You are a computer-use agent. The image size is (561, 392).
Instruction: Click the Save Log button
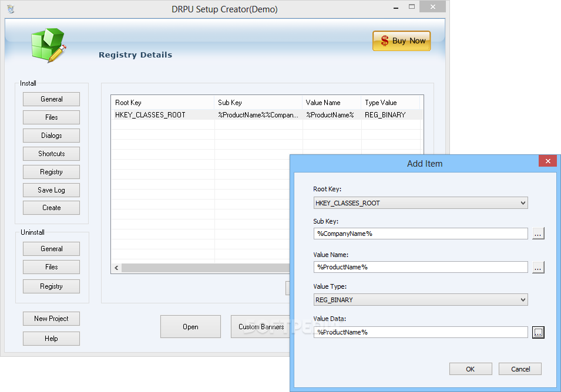pos(51,190)
